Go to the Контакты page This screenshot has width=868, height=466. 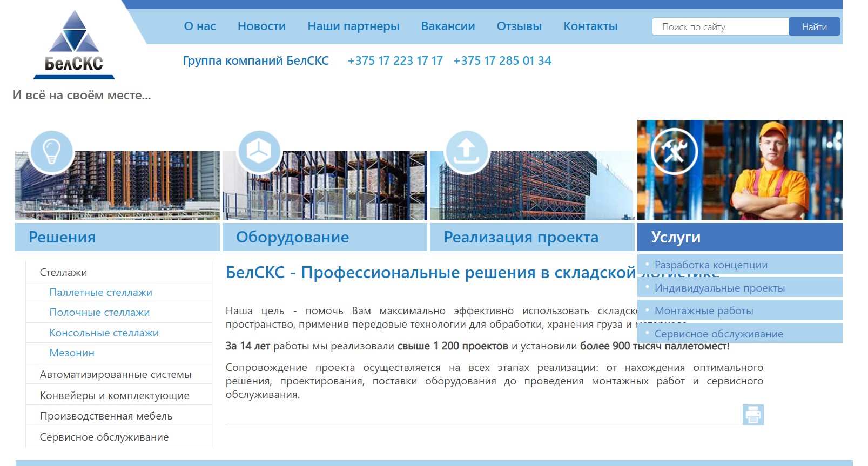click(x=590, y=26)
